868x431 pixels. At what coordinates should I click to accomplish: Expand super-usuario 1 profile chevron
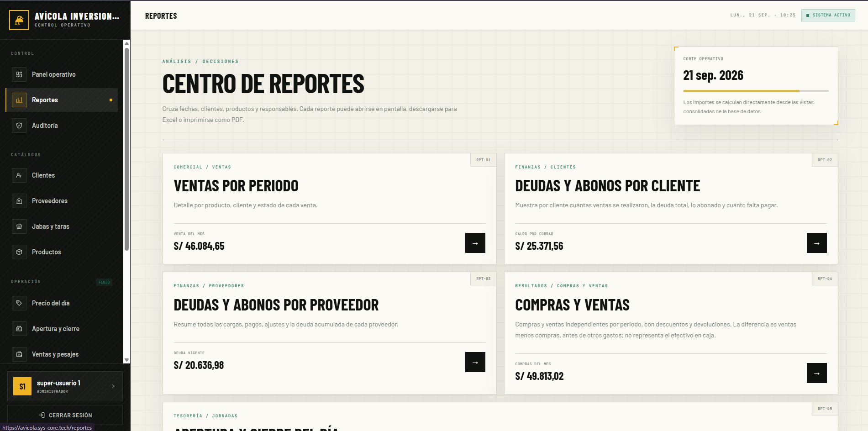pos(113,386)
